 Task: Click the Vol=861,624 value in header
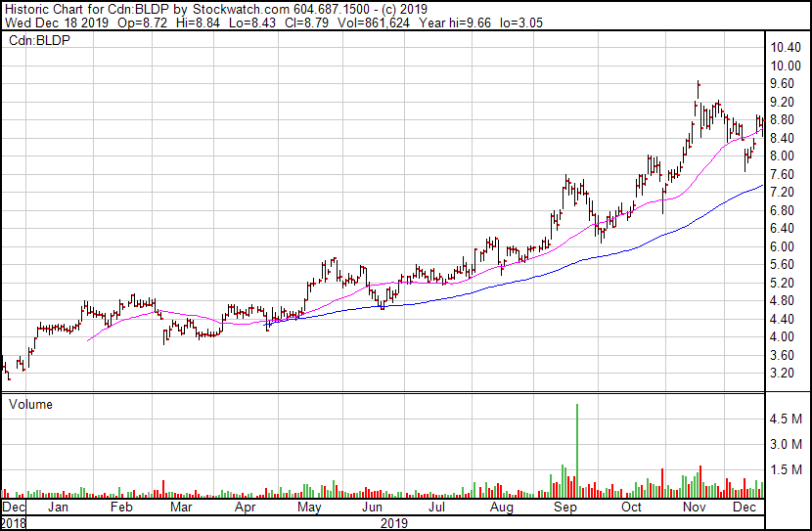coord(374,22)
